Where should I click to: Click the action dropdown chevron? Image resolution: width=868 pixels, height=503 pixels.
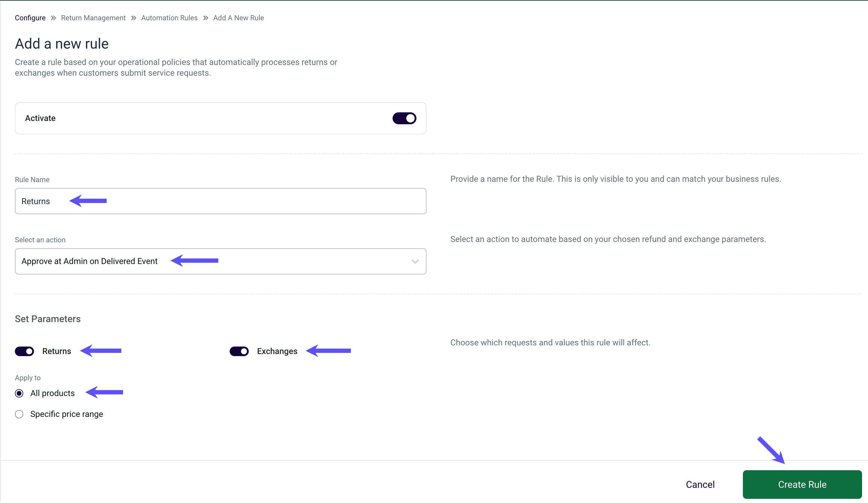pyautogui.click(x=414, y=261)
